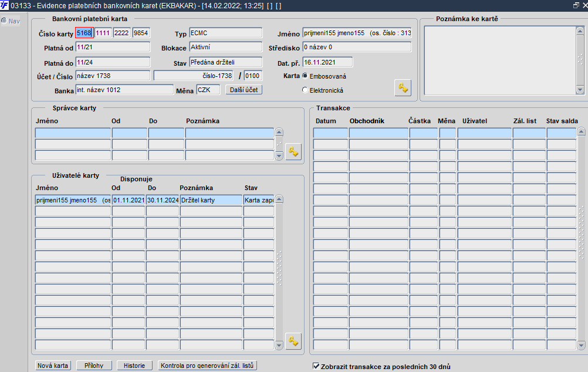Click the Do date 30.11.2024 in Uživatelé karty
This screenshot has height=372, width=588.
[x=163, y=200]
